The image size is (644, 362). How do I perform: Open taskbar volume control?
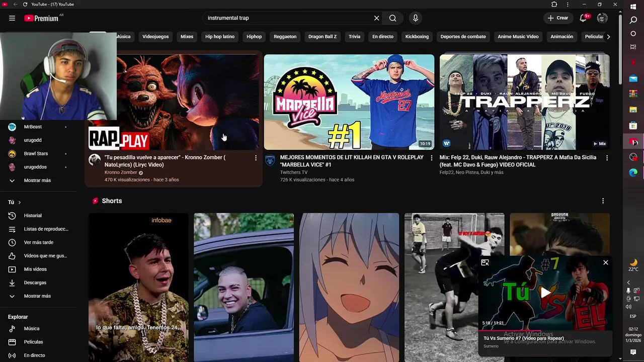(628, 307)
